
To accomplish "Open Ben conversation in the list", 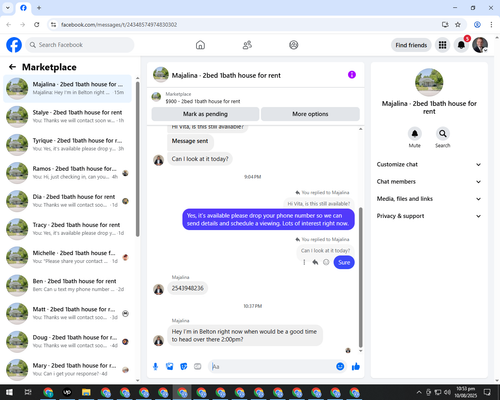I will pos(67,285).
